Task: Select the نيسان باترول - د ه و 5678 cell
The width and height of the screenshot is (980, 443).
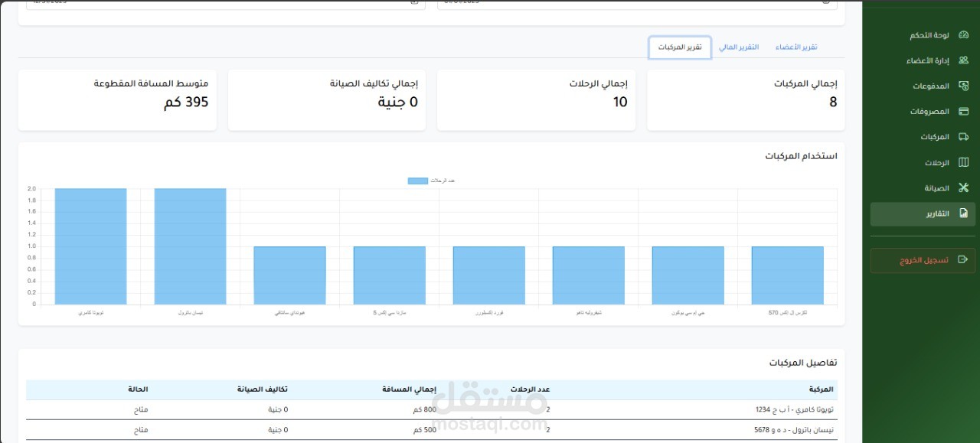Action: click(x=794, y=430)
